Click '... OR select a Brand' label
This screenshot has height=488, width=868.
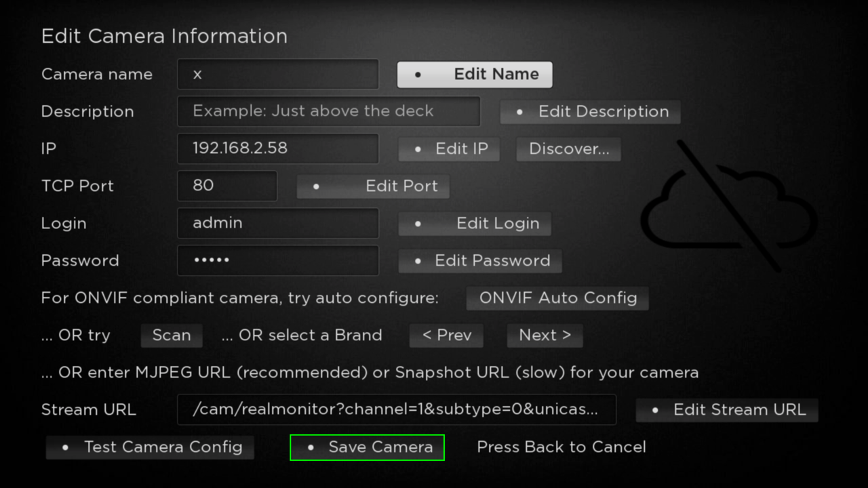[302, 335]
